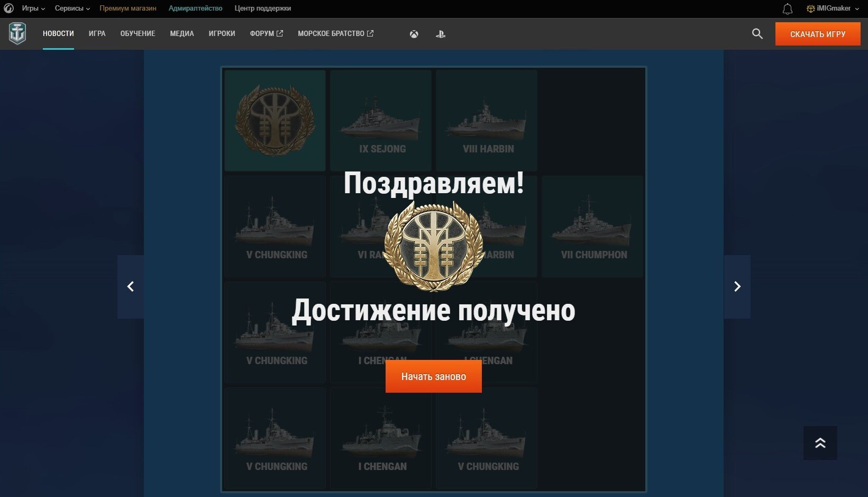Image resolution: width=868 pixels, height=497 pixels.
Task: Jump to page top with double-chevron button
Action: [820, 443]
